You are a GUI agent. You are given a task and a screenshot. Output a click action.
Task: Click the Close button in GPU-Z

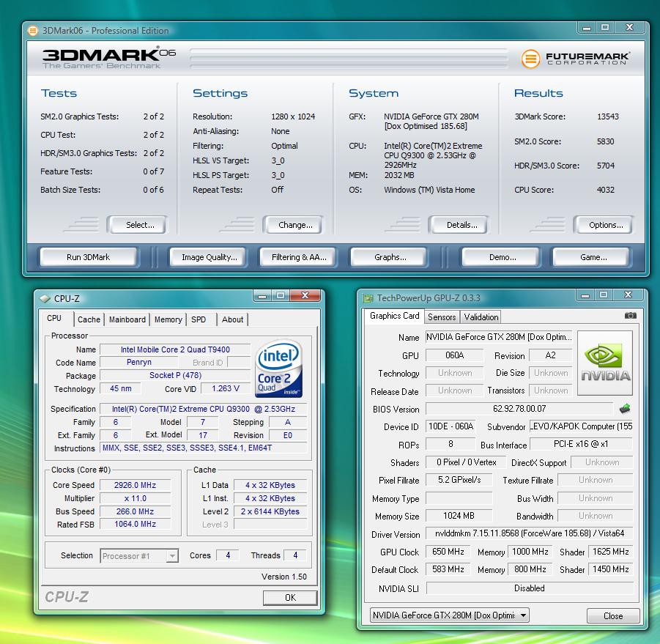coord(613,616)
